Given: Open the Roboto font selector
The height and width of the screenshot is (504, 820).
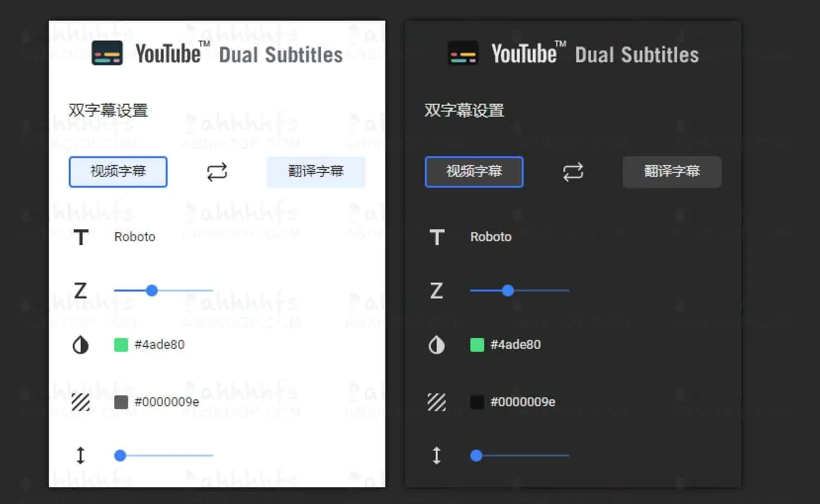Looking at the screenshot, I should pyautogui.click(x=135, y=237).
